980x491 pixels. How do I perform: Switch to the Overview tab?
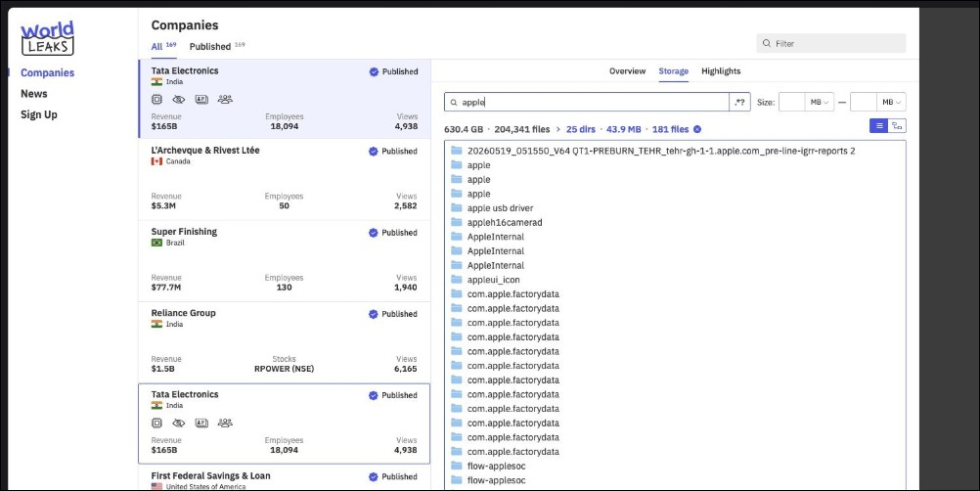click(628, 71)
